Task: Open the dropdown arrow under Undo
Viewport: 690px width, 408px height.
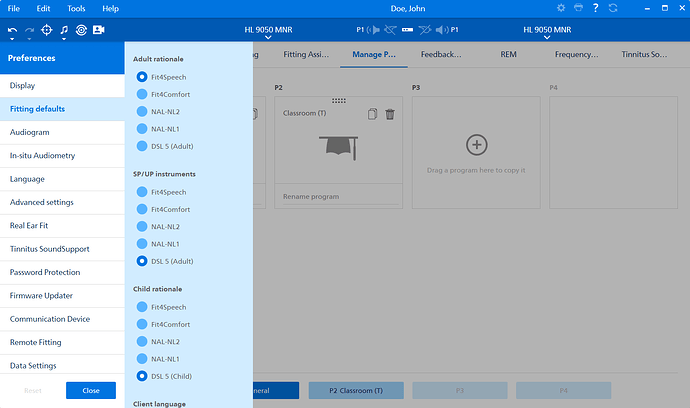Action: [x=12, y=39]
